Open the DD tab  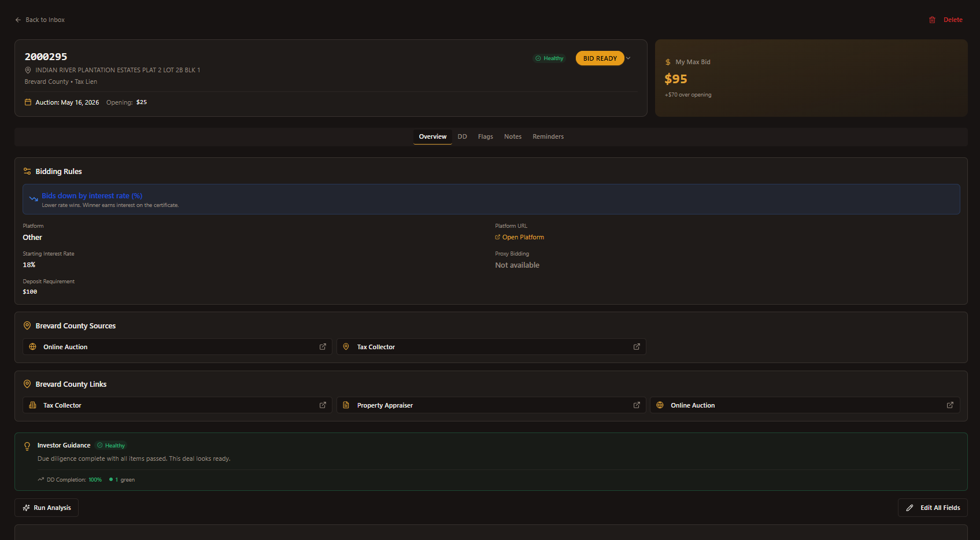[463, 136]
